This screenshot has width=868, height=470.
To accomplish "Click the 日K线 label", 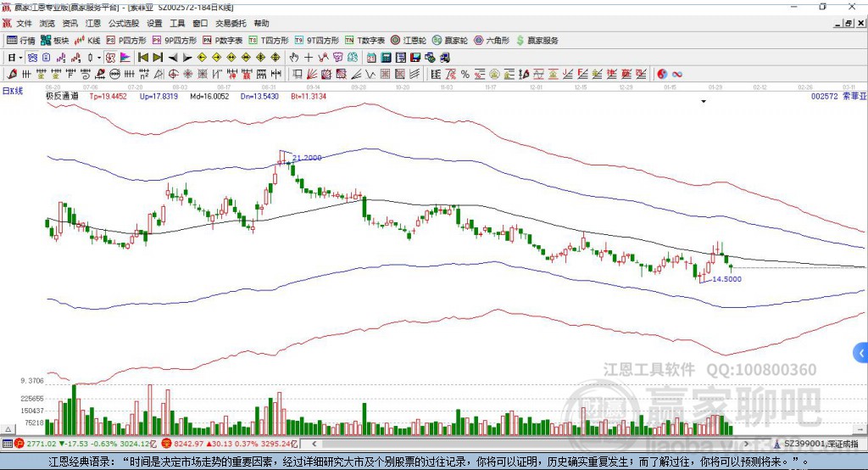I will tap(13, 91).
